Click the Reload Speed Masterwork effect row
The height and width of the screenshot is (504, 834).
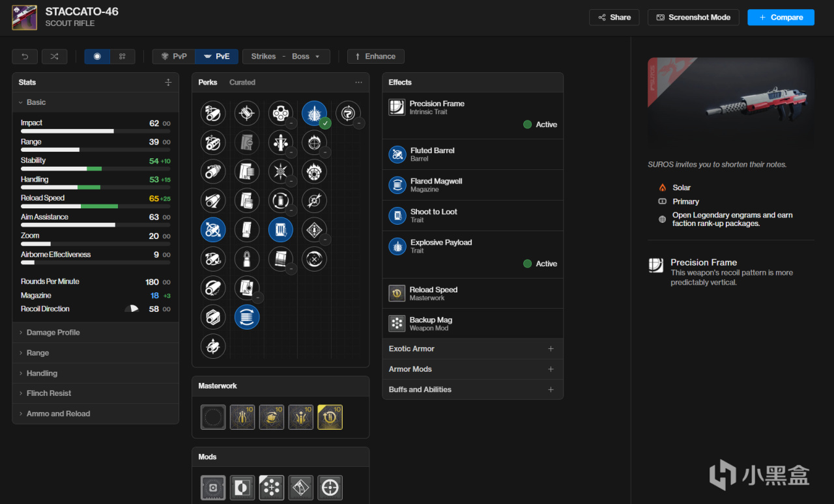coord(472,293)
